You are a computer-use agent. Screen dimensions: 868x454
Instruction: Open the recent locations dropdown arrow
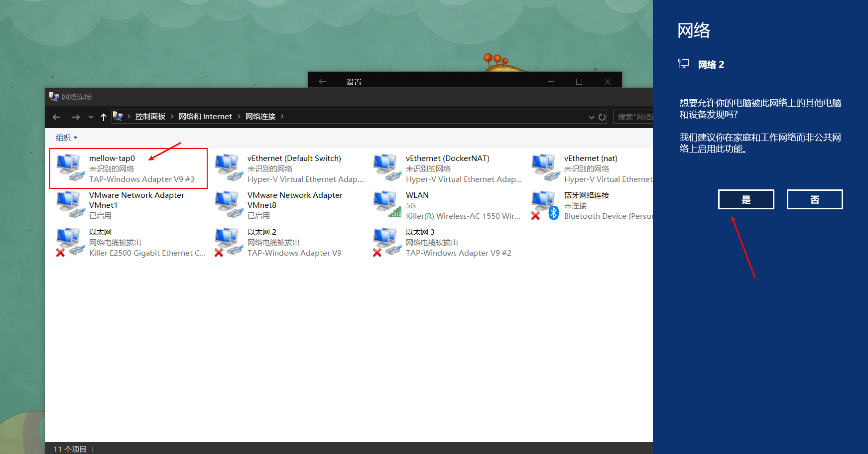pyautogui.click(x=91, y=117)
